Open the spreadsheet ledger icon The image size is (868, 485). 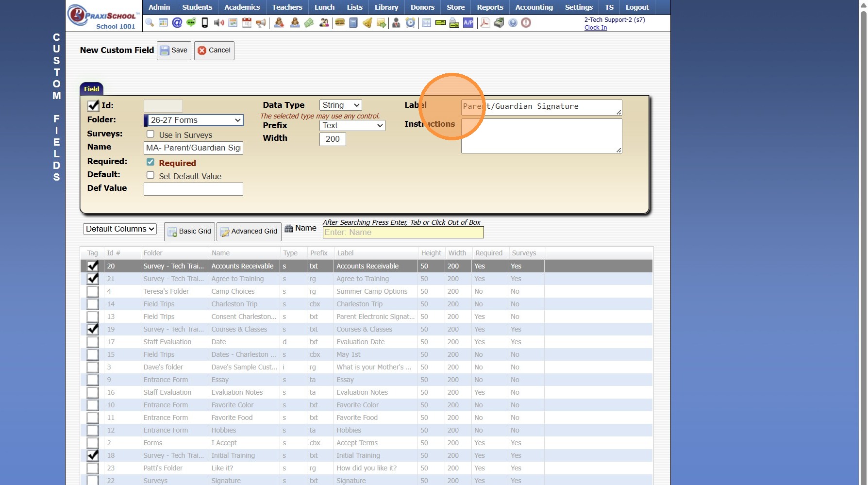426,23
